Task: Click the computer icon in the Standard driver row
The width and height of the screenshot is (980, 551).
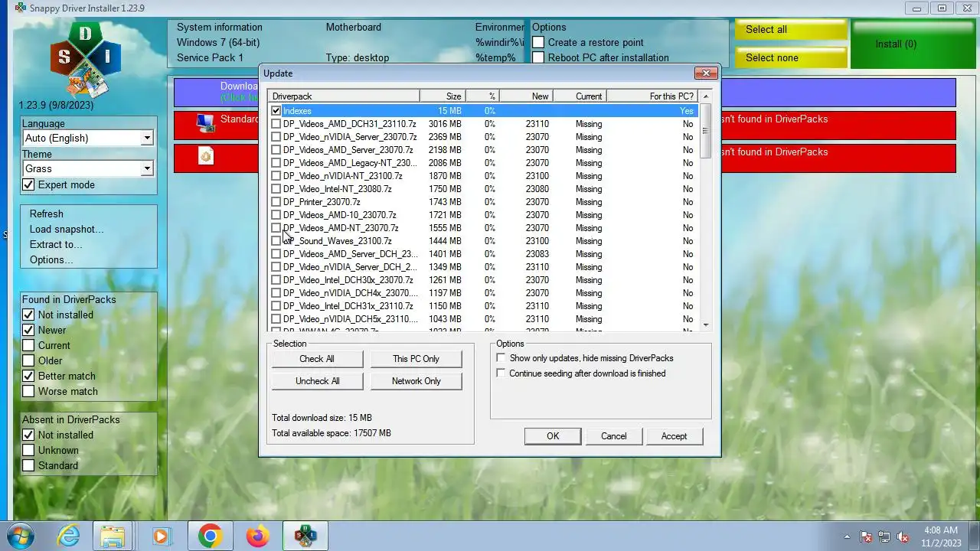Action: pos(205,122)
